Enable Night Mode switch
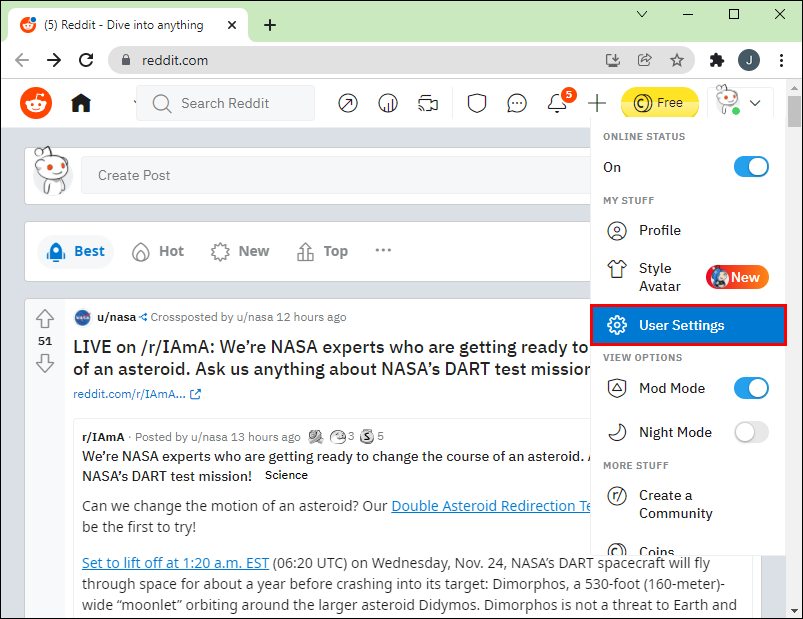803x619 pixels. point(751,432)
